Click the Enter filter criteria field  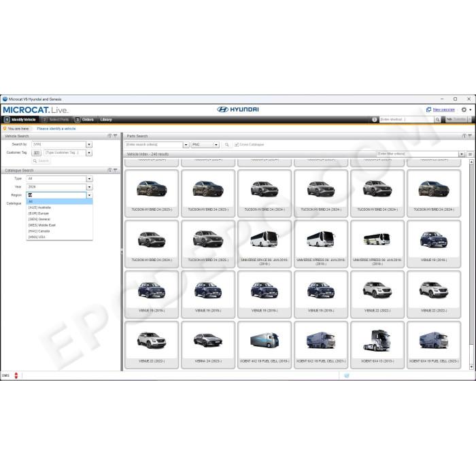[x=417, y=154]
